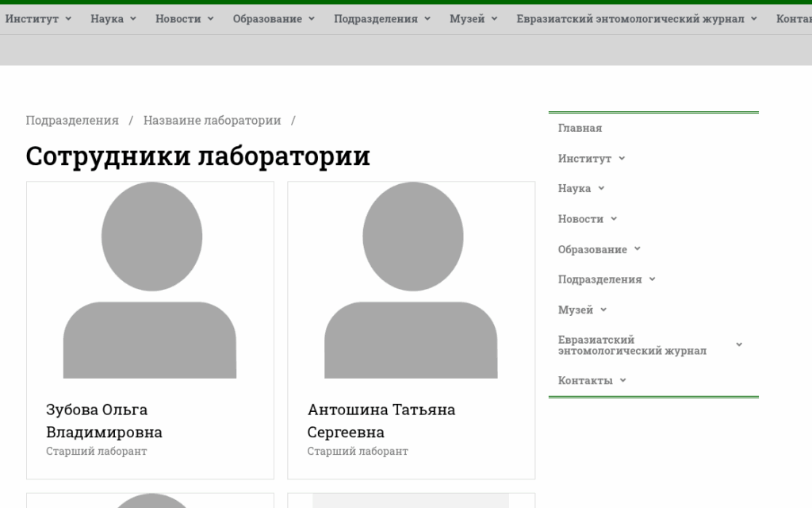Expand the sidebar journal chevron arrow
The width and height of the screenshot is (812, 508).
tap(738, 344)
